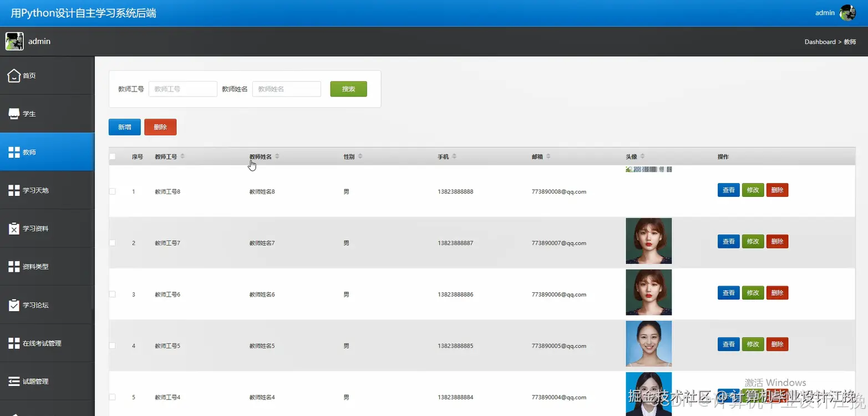The height and width of the screenshot is (416, 868).
Task: Click the home icon beside 首页
Action: click(x=14, y=75)
